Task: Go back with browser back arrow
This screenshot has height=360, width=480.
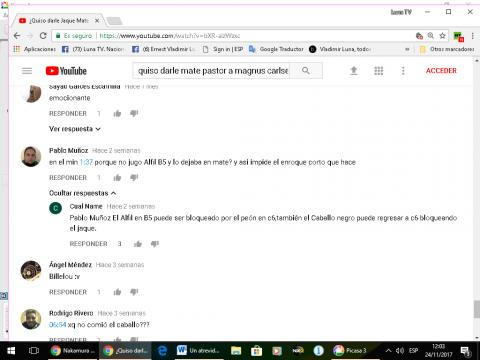Action: click(17, 35)
